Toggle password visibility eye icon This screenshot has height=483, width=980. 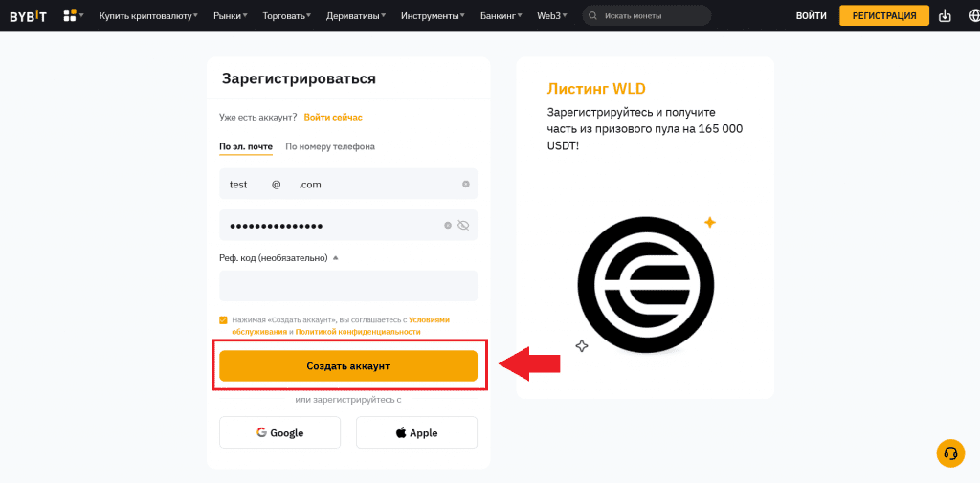pyautogui.click(x=463, y=226)
